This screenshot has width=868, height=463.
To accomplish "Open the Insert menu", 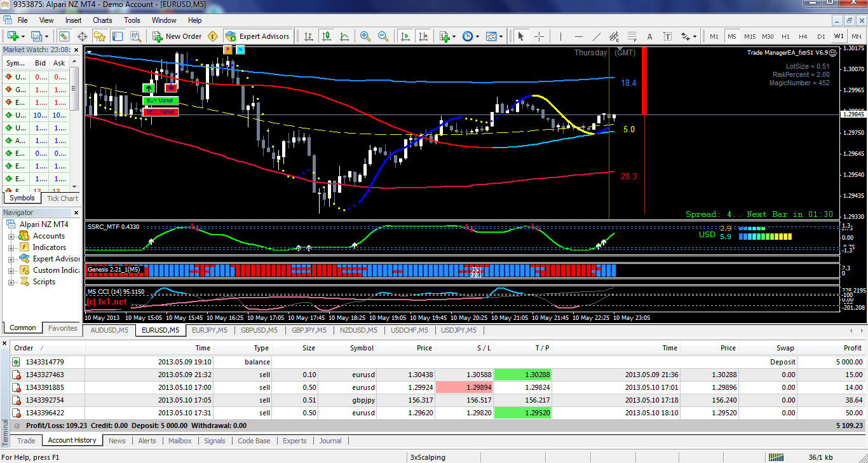I will pyautogui.click(x=73, y=20).
